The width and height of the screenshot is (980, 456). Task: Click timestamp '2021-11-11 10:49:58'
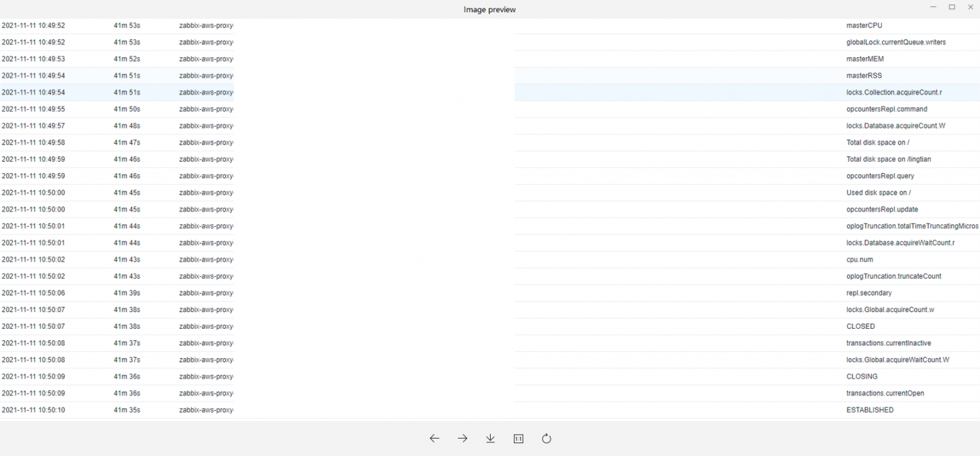(x=33, y=143)
